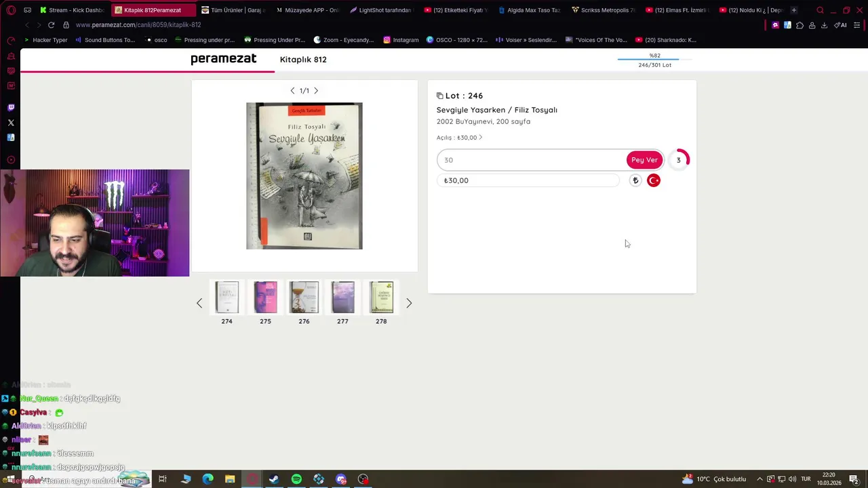
Task: Switch to LightShot tarafından tab
Action: click(x=380, y=10)
